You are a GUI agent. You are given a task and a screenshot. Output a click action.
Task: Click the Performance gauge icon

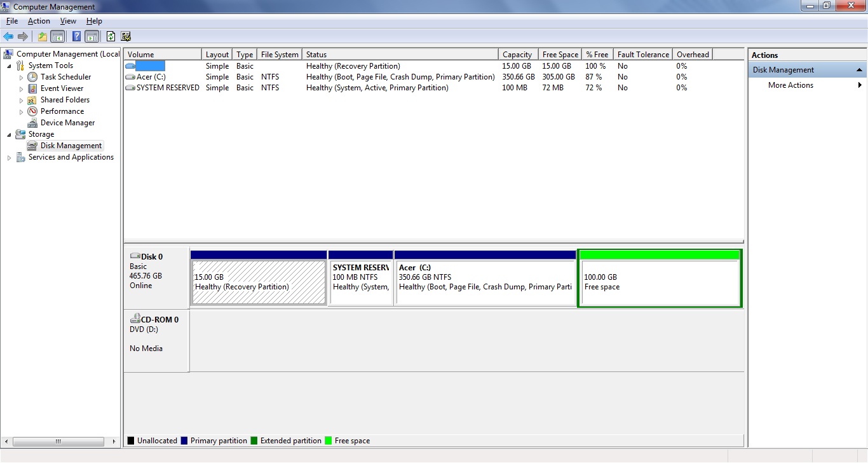[x=32, y=111]
